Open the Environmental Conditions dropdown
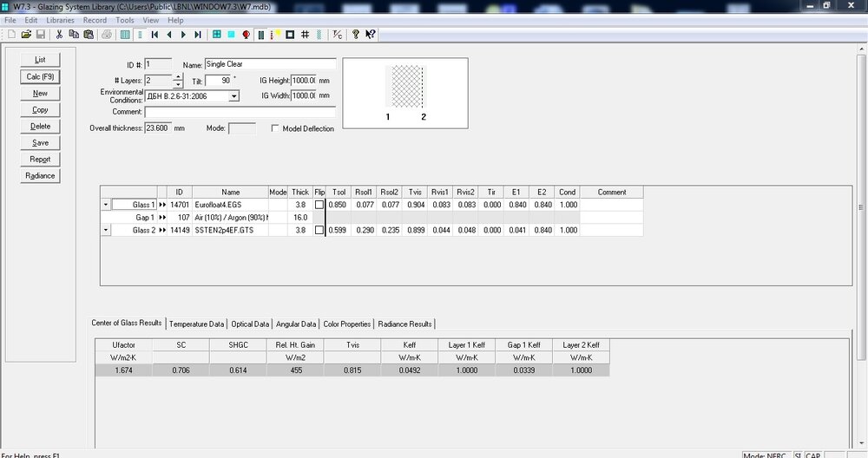 point(233,96)
